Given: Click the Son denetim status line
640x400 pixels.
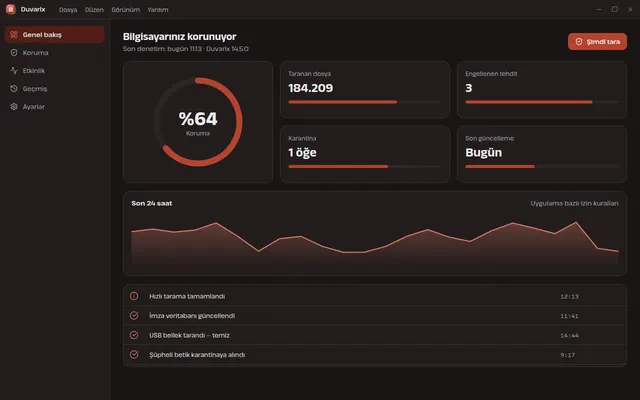Looking at the screenshot, I should pos(186,49).
